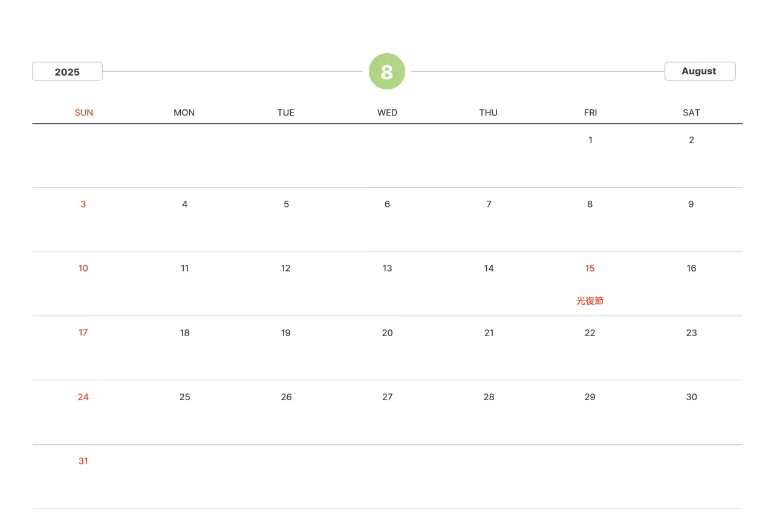
Task: Click the 2025 year box
Action: 67,71
